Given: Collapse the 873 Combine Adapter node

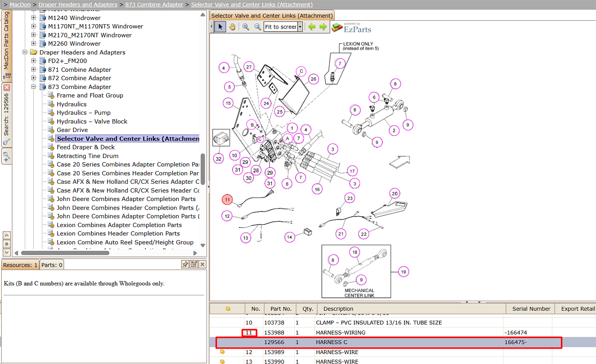Looking at the screenshot, I should 34,87.
